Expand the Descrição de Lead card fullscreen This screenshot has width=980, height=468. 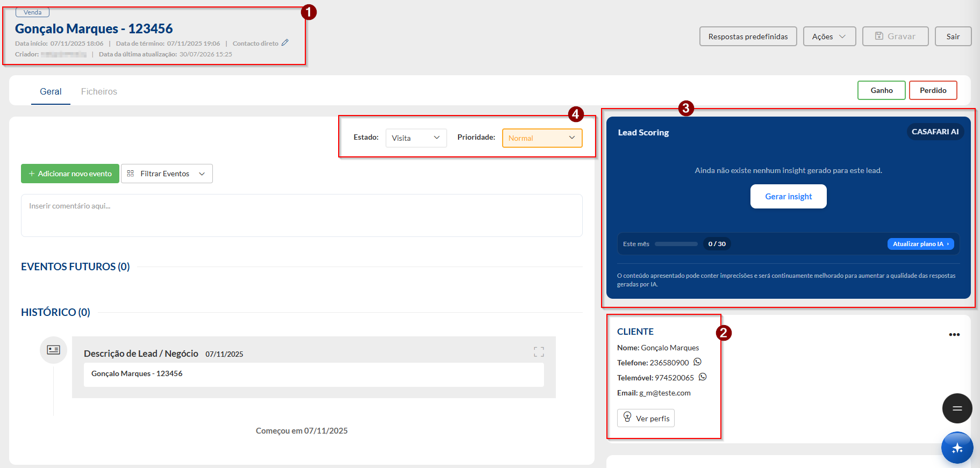click(539, 352)
